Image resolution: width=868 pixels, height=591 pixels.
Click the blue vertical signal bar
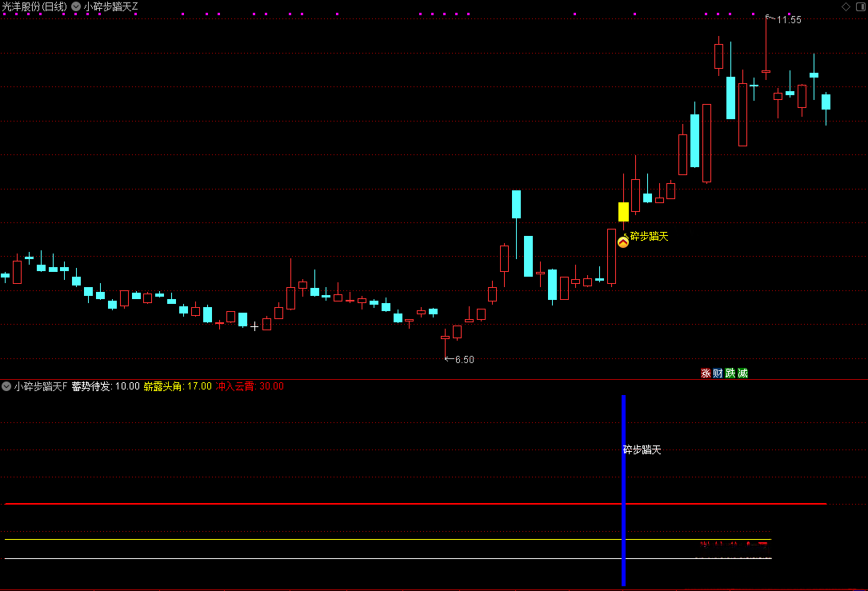623,490
